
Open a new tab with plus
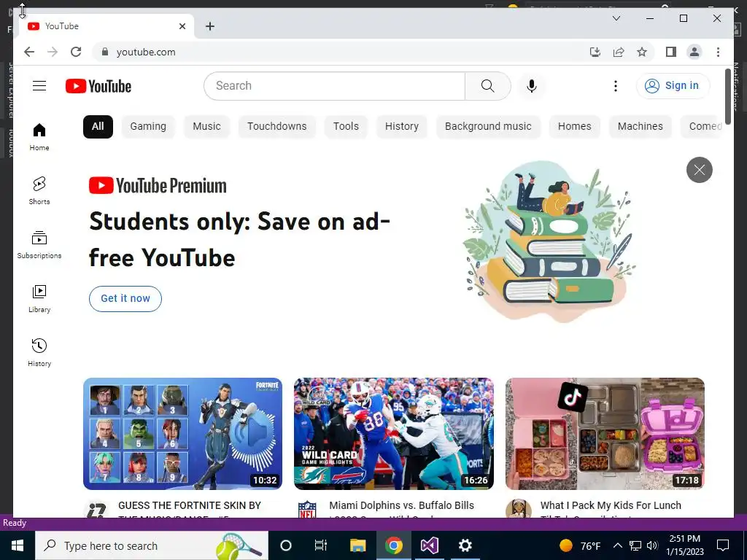[209, 26]
